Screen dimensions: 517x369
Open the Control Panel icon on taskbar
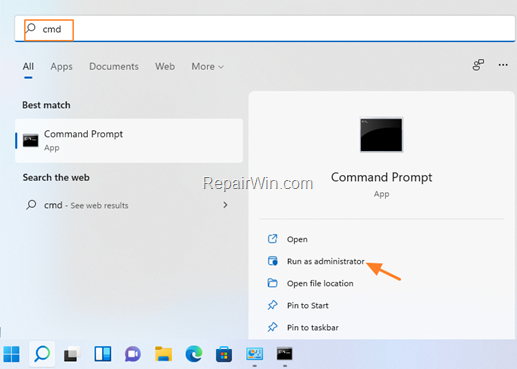(254, 354)
